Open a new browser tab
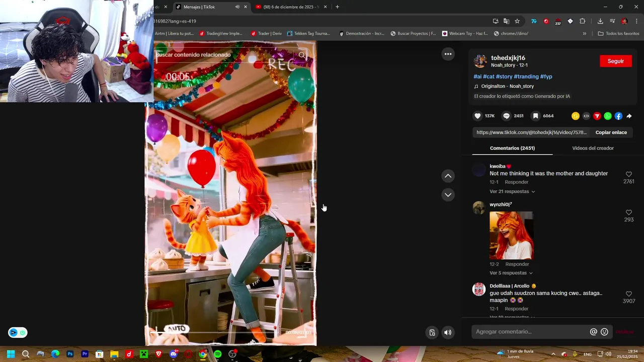 [337, 7]
